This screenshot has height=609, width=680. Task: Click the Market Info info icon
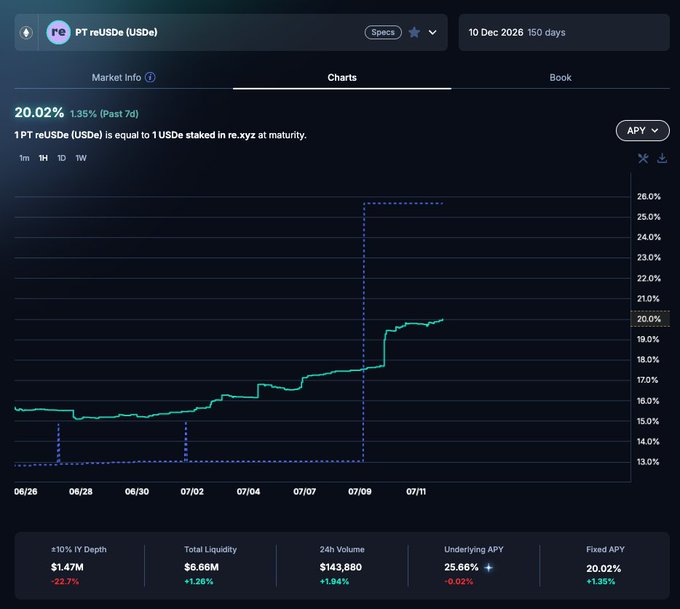click(150, 77)
